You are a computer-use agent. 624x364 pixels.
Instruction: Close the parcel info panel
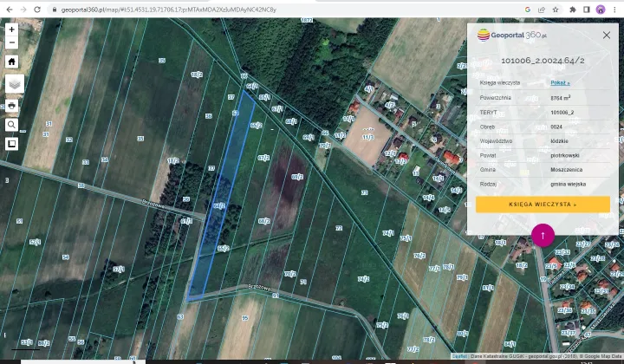click(x=606, y=35)
